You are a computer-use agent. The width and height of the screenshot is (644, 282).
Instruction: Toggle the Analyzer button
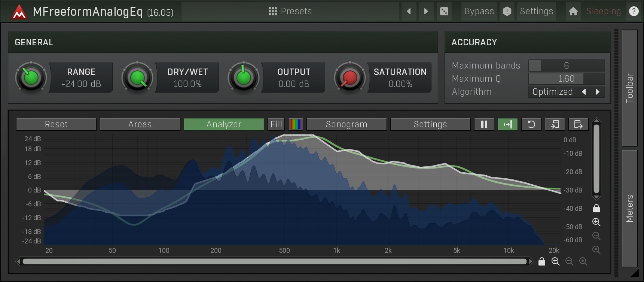click(224, 124)
